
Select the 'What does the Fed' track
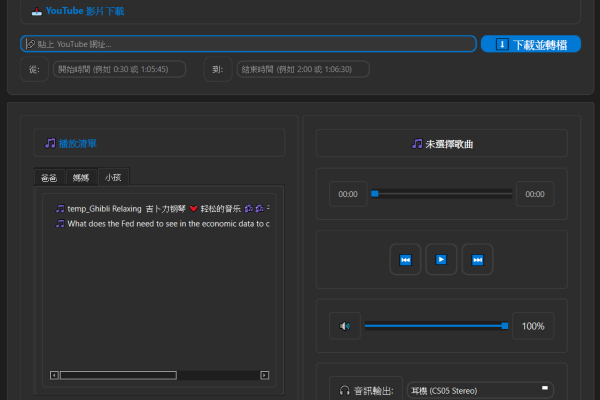(160, 224)
